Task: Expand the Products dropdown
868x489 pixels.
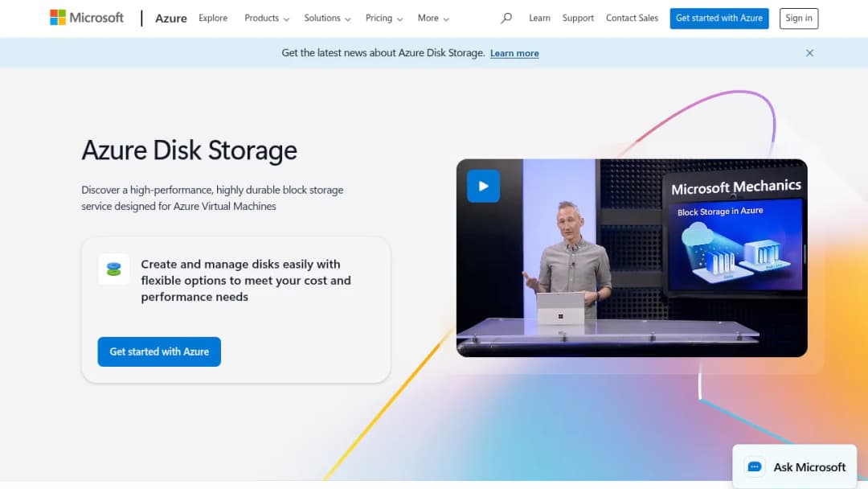Action: point(267,18)
